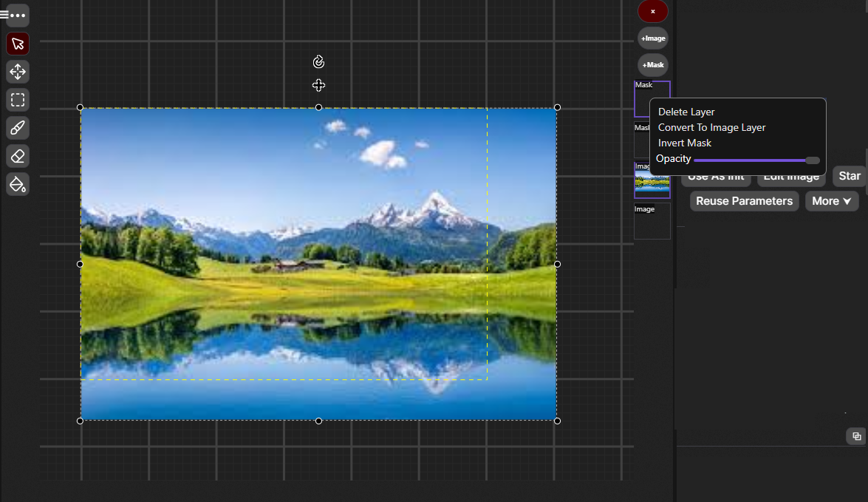Viewport: 868px width, 502px height.
Task: Select the eraser tool
Action: click(18, 156)
